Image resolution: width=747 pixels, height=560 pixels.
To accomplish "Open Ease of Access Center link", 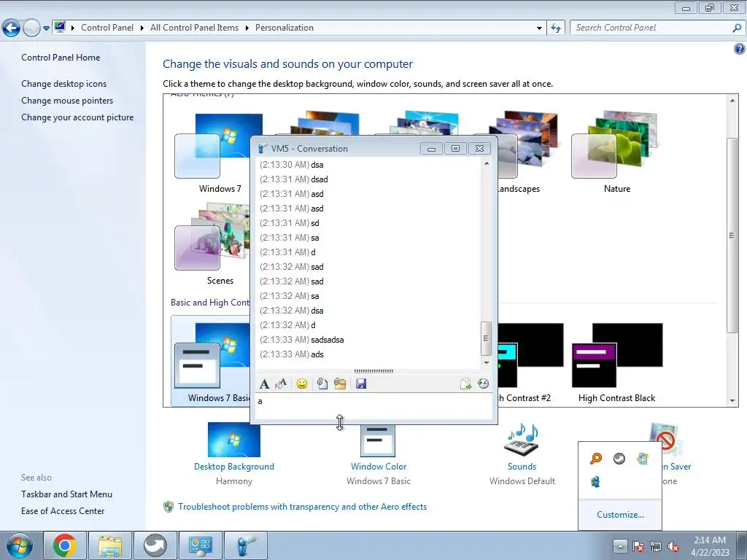I will 63,511.
